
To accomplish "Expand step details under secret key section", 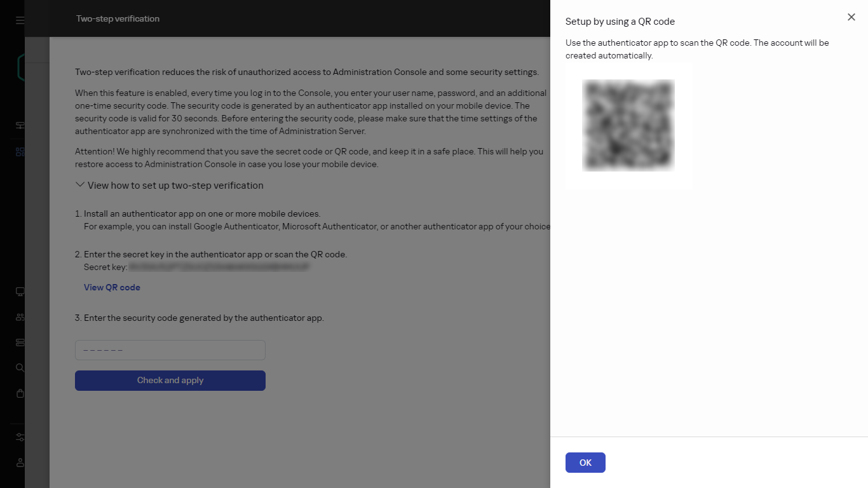I will coord(79,184).
